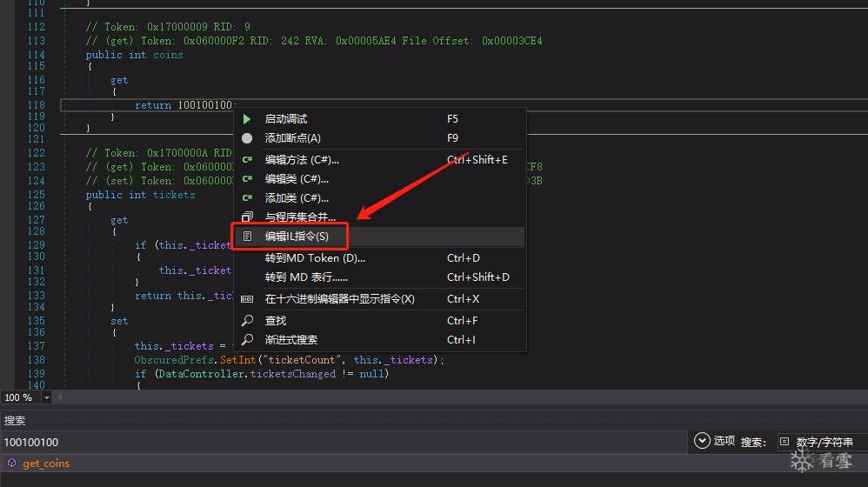Expand the 选项 search options chevron
Screen dimensions: 868x487
pos(702,441)
